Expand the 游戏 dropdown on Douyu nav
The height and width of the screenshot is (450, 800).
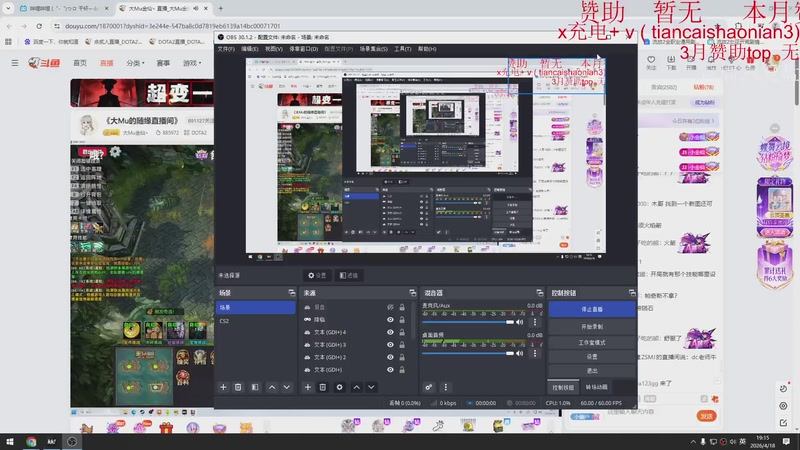point(192,63)
